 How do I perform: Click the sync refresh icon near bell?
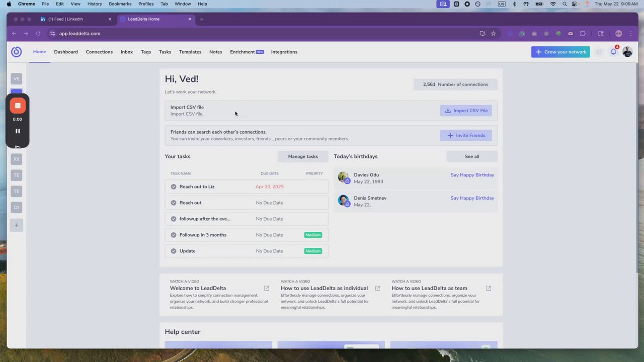click(599, 52)
